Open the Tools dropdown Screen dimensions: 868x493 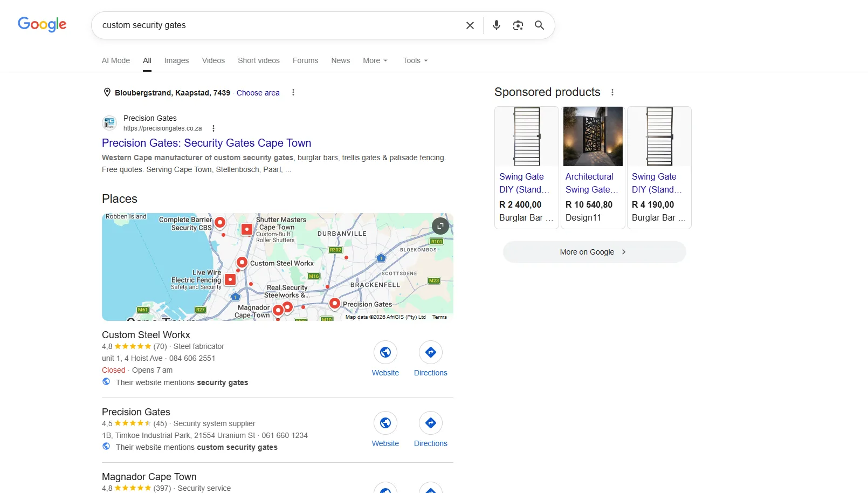coord(415,60)
